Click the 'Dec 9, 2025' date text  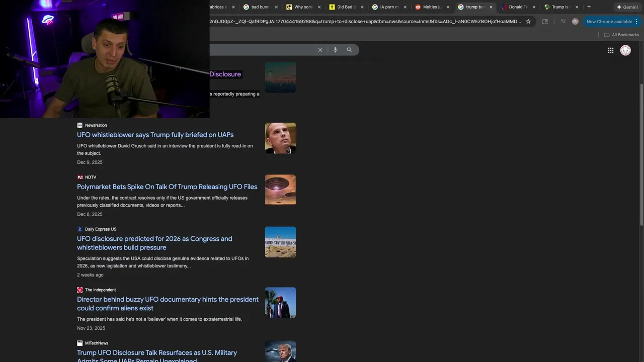point(90,162)
